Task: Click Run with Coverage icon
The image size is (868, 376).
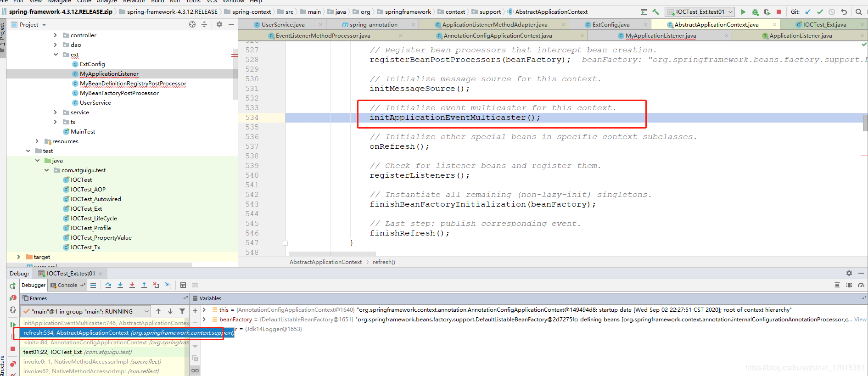Action: (x=767, y=12)
